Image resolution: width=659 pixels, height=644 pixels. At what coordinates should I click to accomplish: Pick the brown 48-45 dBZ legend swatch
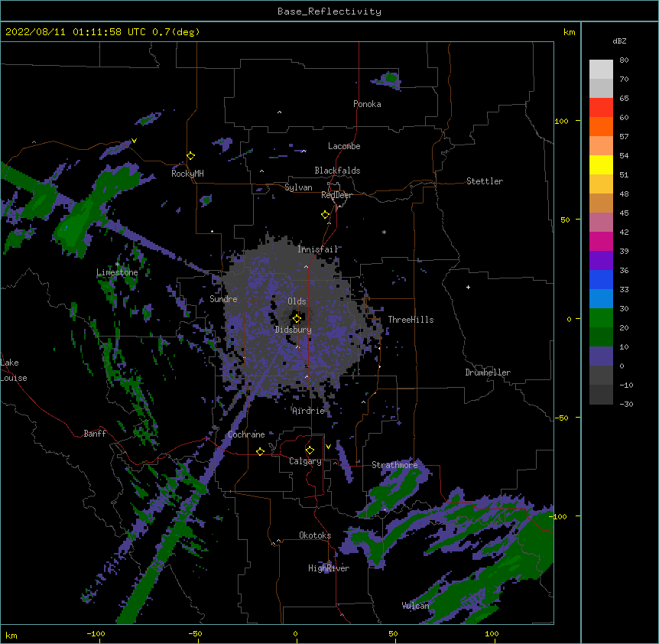601,203
